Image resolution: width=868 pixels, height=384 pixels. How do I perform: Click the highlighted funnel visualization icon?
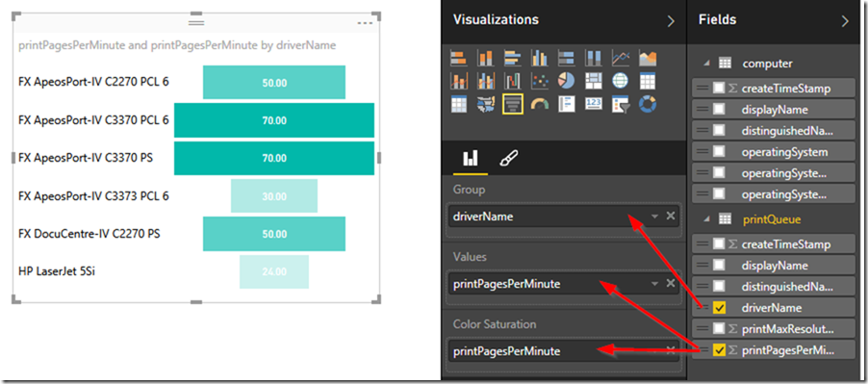tap(513, 104)
